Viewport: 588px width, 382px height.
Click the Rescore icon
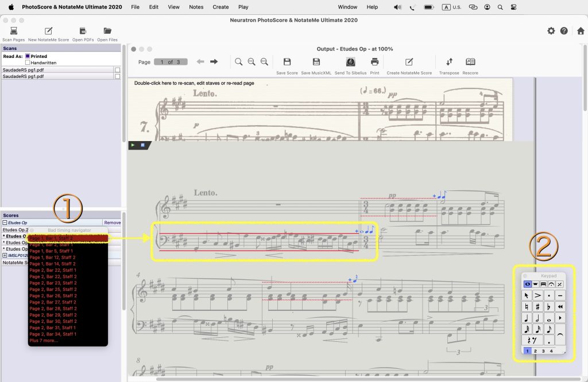470,62
